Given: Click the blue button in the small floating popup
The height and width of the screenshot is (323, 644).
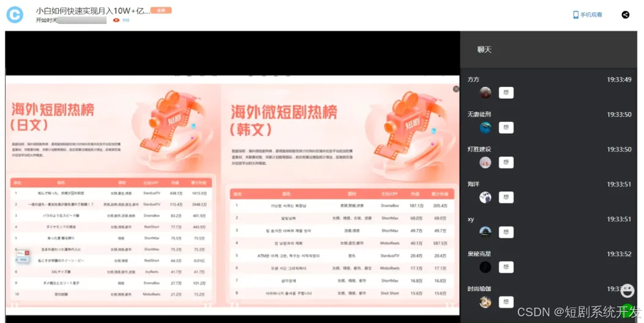Looking at the screenshot, I should [23, 260].
